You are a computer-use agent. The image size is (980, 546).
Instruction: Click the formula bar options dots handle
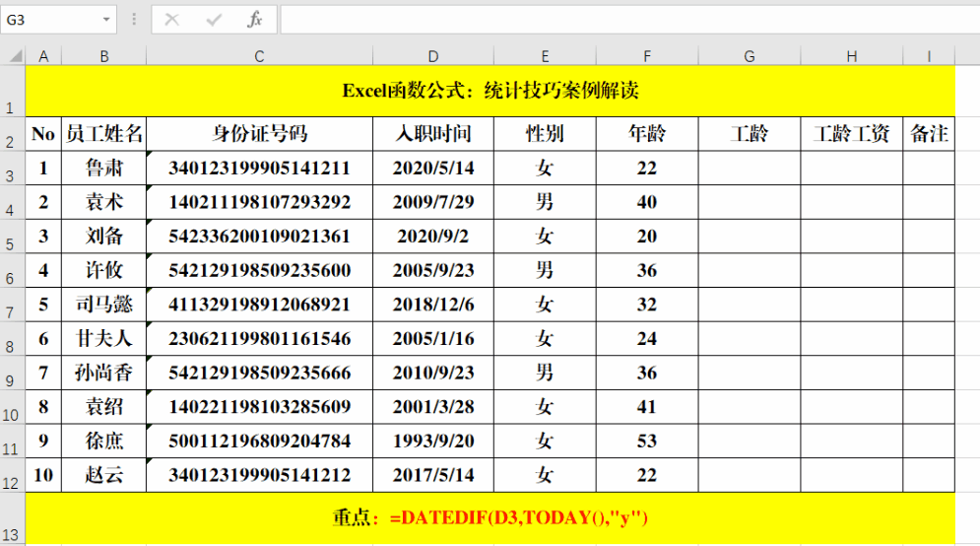(x=134, y=20)
